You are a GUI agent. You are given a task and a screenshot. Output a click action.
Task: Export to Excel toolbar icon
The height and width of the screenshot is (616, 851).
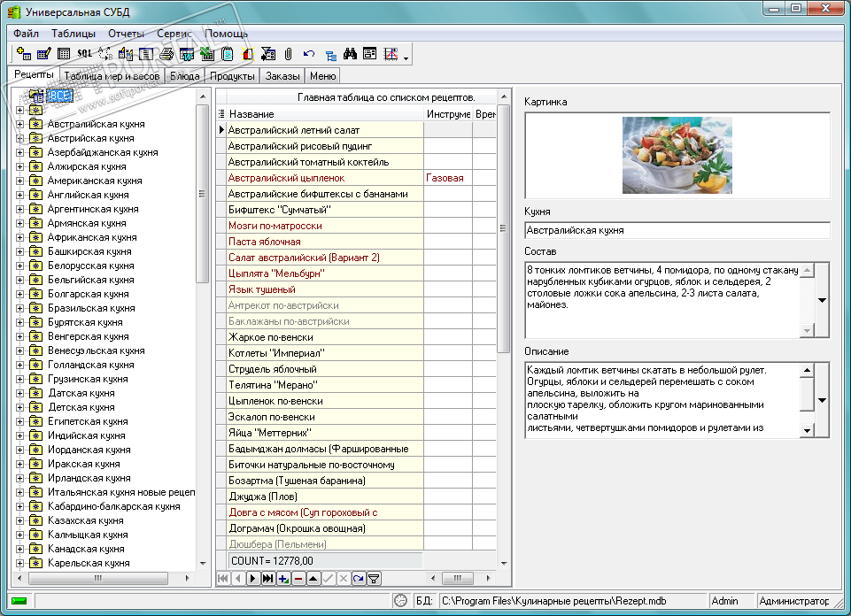pos(207,54)
